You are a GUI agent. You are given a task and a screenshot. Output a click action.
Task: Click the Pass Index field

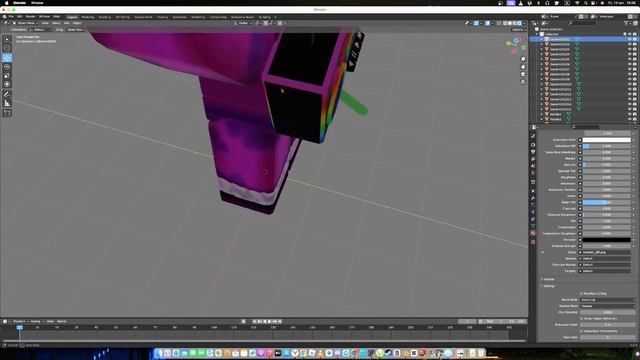tap(607, 337)
